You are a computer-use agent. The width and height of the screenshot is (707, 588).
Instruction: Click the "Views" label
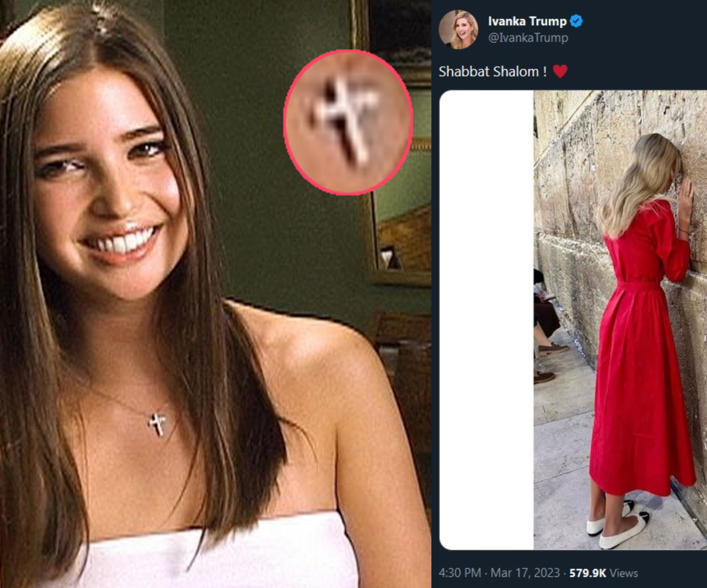tap(624, 573)
